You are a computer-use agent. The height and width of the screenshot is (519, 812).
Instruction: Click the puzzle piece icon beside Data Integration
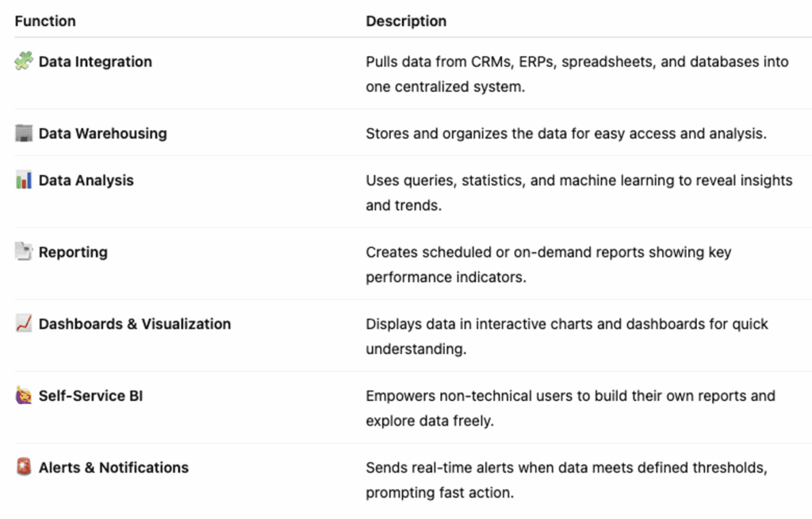(x=24, y=61)
